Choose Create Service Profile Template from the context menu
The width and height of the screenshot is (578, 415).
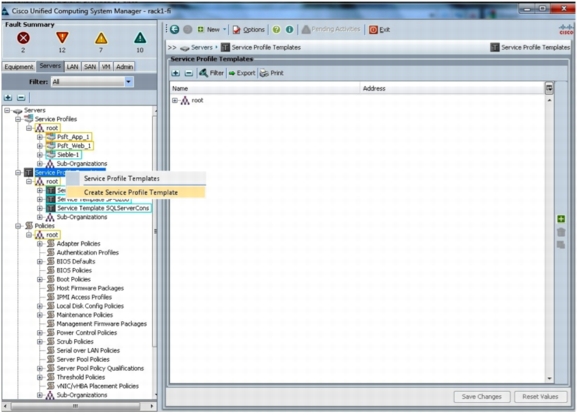(x=136, y=192)
